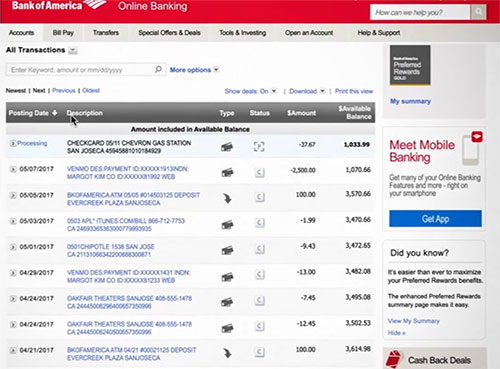Click cleared status icon in iTunes row

pyautogui.click(x=260, y=223)
